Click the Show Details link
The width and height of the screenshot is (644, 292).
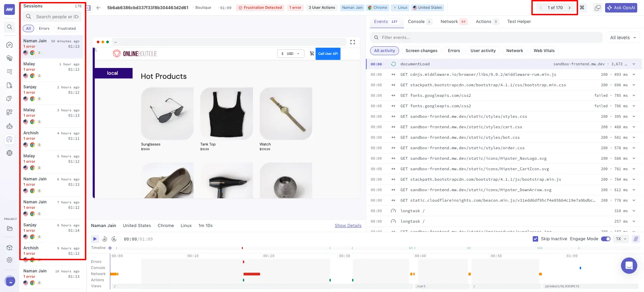click(x=348, y=226)
